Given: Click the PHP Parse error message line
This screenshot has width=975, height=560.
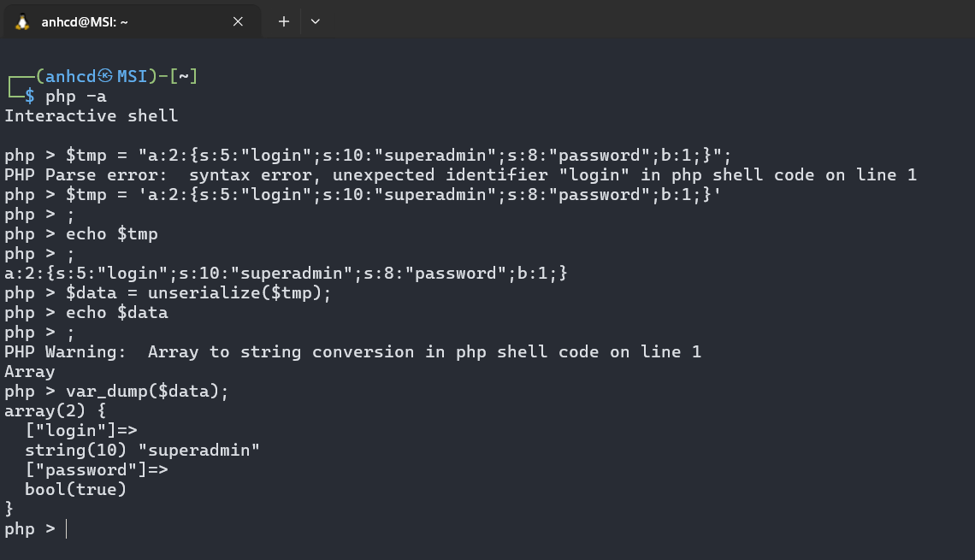Looking at the screenshot, I should coord(460,174).
